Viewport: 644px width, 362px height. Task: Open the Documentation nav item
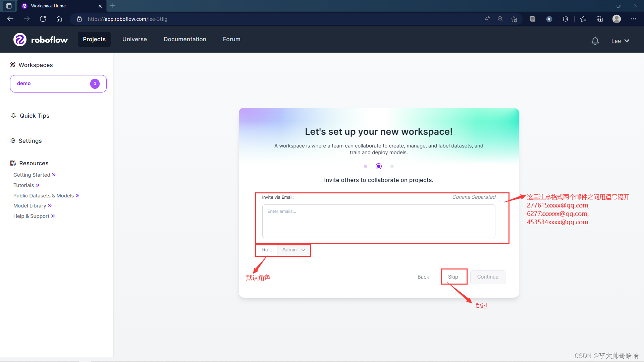coord(185,39)
